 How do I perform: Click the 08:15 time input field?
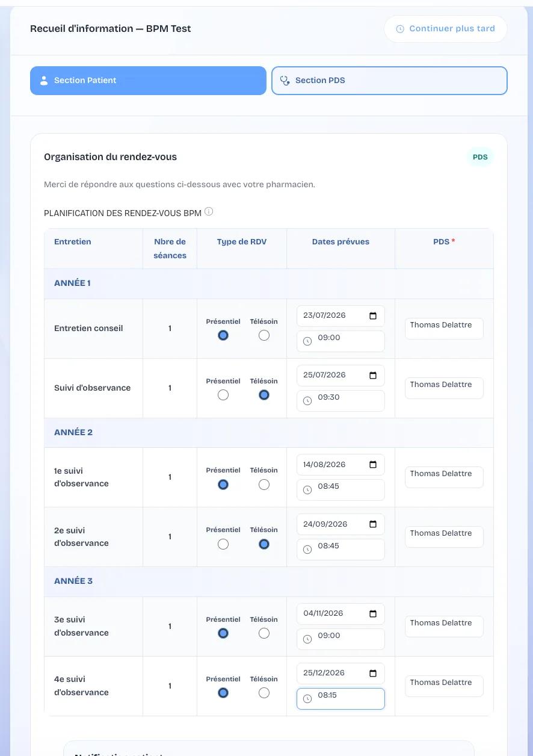click(340, 699)
